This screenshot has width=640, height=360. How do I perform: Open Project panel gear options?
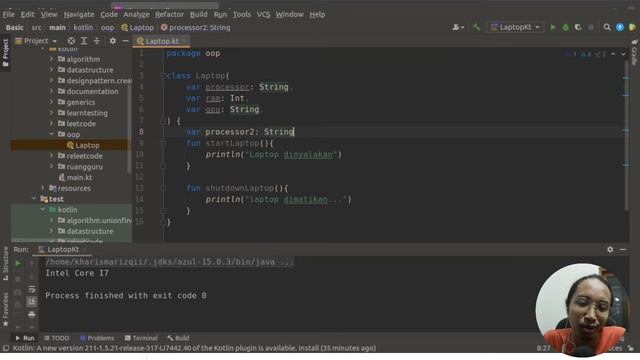pos(113,41)
